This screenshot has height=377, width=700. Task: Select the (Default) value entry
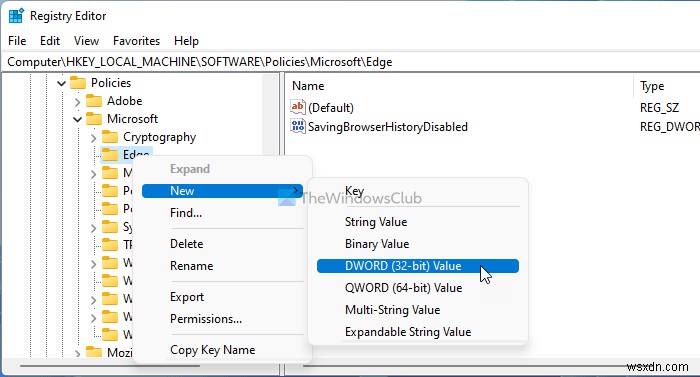(x=331, y=108)
